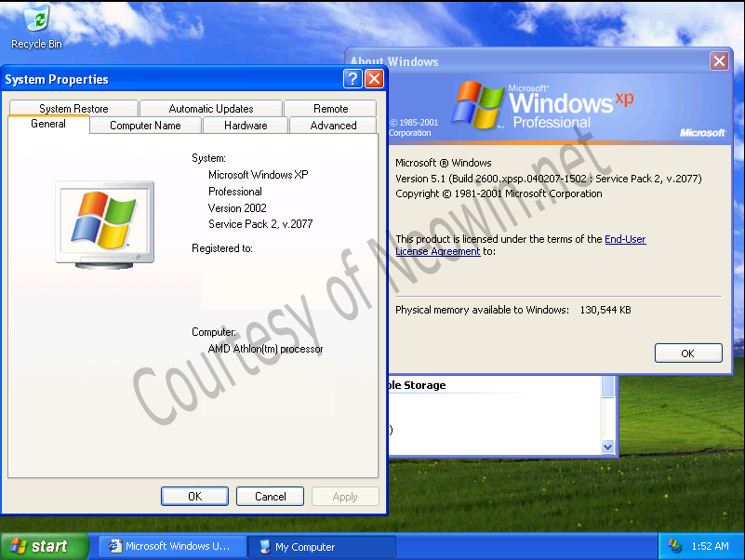Click the AMD Athlon(tm) processor text
The height and width of the screenshot is (560, 745).
265,349
